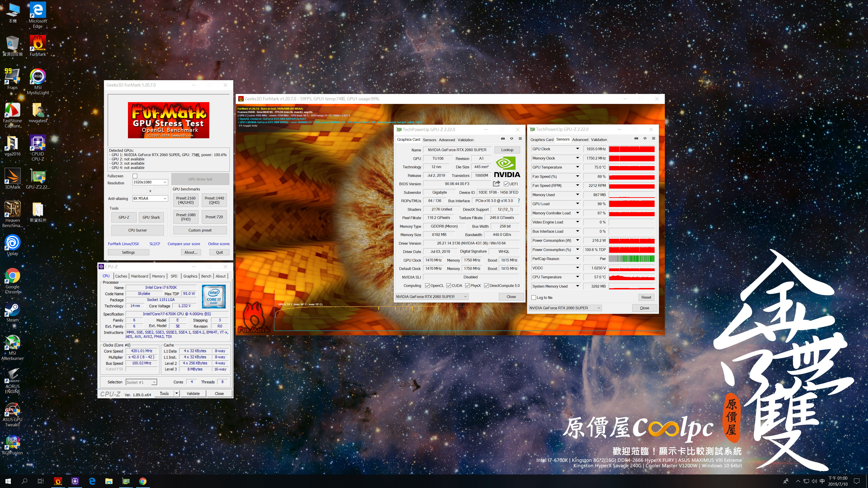The width and height of the screenshot is (868, 488).
Task: Expand the GPU Clock sensor dropdown
Action: 578,148
